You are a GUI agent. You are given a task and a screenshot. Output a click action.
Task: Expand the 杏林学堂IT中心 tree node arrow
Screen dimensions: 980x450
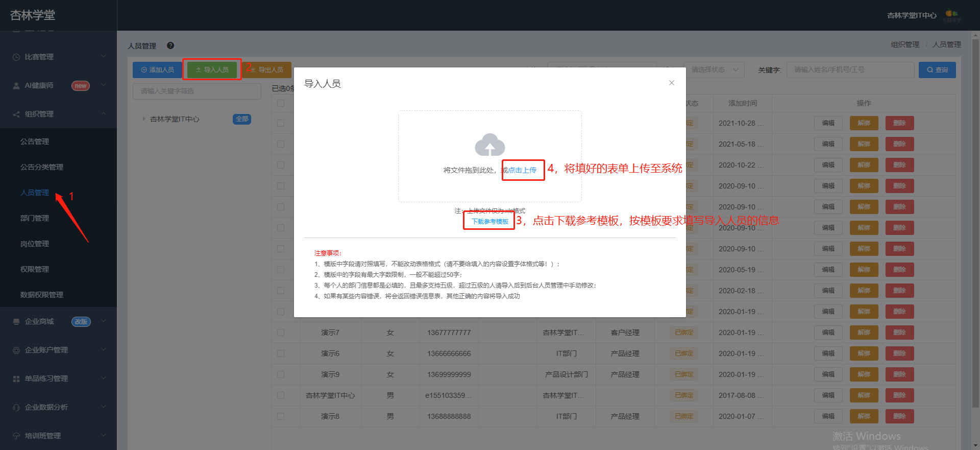pos(144,119)
